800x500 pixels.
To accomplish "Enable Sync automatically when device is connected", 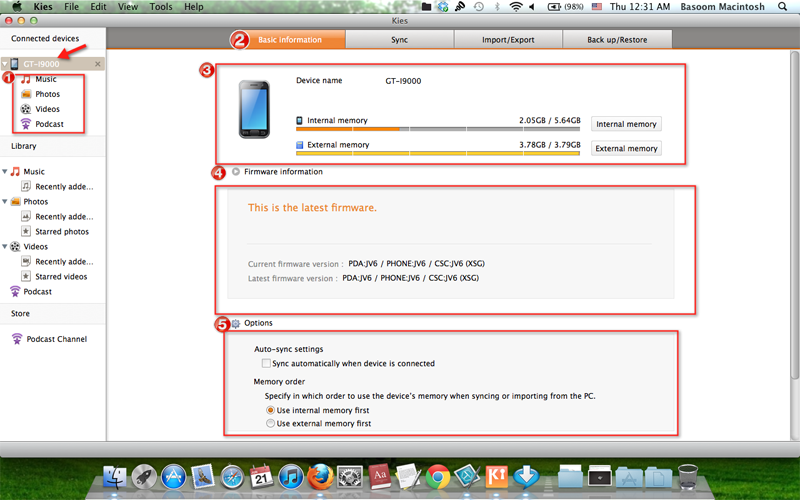I will pyautogui.click(x=266, y=363).
